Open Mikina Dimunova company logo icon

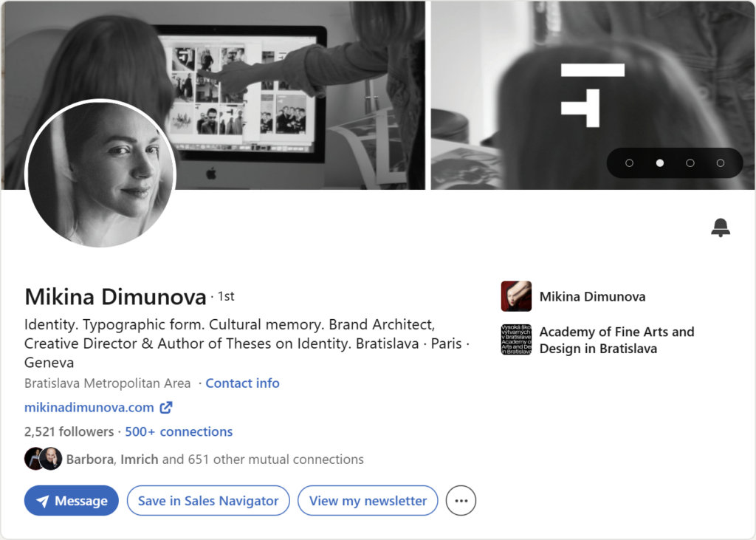516,296
